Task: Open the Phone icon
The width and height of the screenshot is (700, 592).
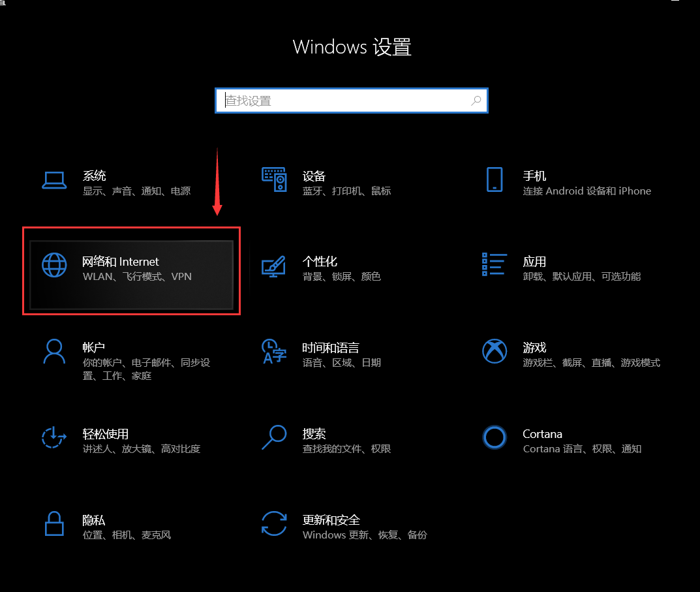Action: pos(495,179)
